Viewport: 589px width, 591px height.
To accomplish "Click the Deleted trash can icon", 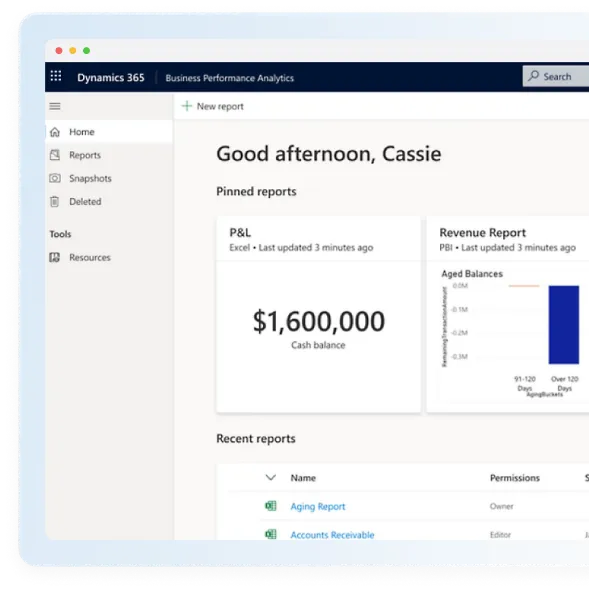I will (55, 202).
